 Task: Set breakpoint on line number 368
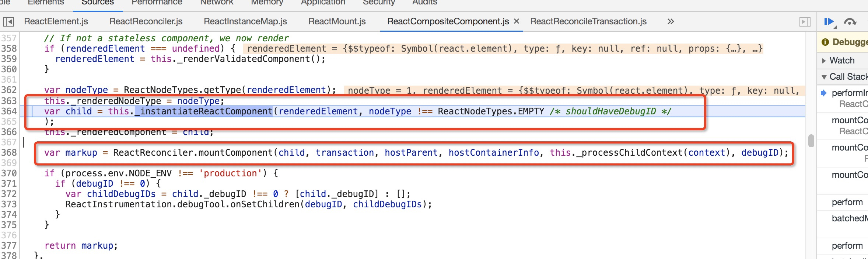9,153
